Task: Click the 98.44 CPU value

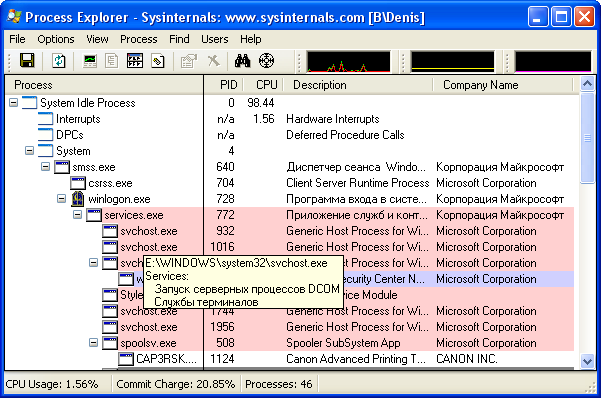Action: coord(261,103)
